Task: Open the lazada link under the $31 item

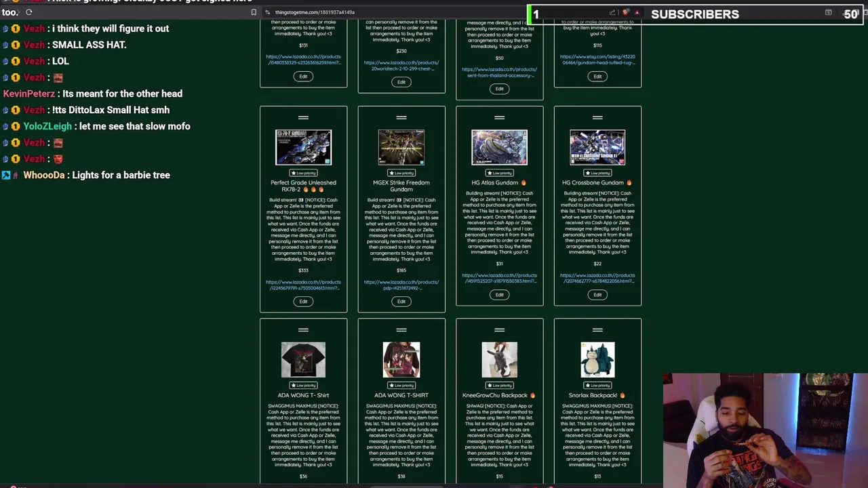Action: (499, 279)
